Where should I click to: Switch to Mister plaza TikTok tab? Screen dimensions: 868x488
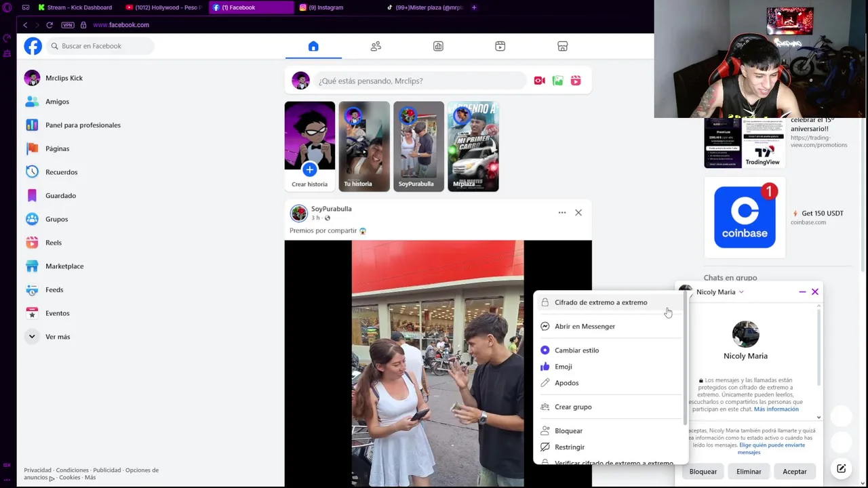425,7
